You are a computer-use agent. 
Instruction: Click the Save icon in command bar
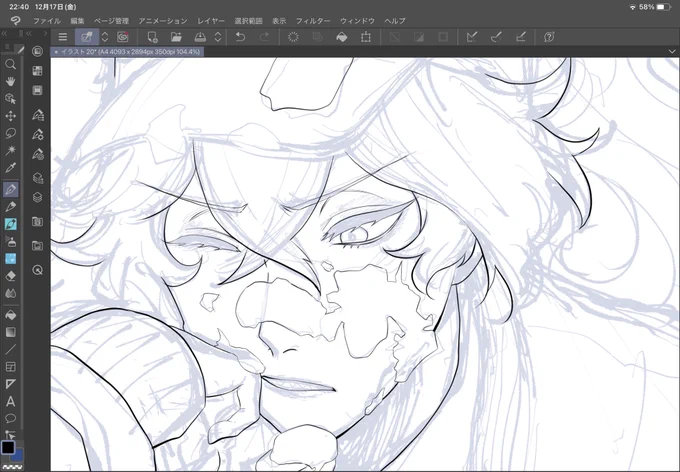[x=200, y=37]
